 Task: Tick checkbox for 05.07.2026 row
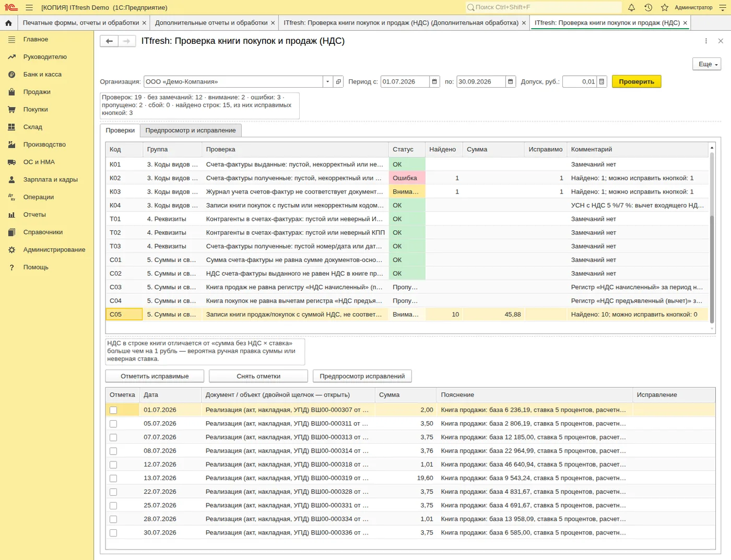pyautogui.click(x=113, y=424)
